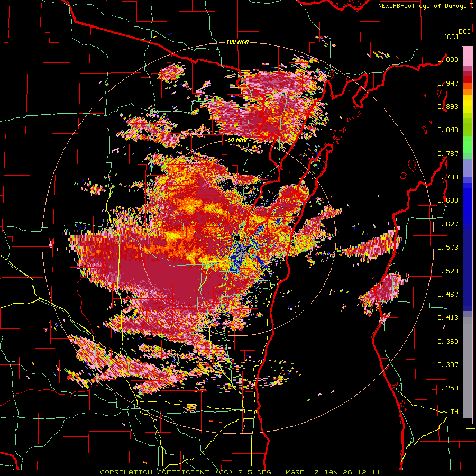Click the TH threshold label
476x476 pixels.
click(x=454, y=412)
